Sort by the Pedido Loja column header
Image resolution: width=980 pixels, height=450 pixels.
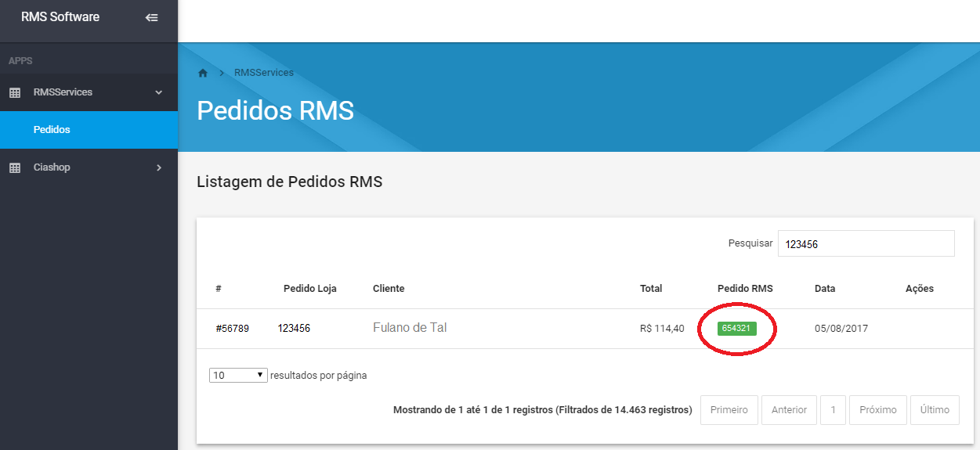309,289
